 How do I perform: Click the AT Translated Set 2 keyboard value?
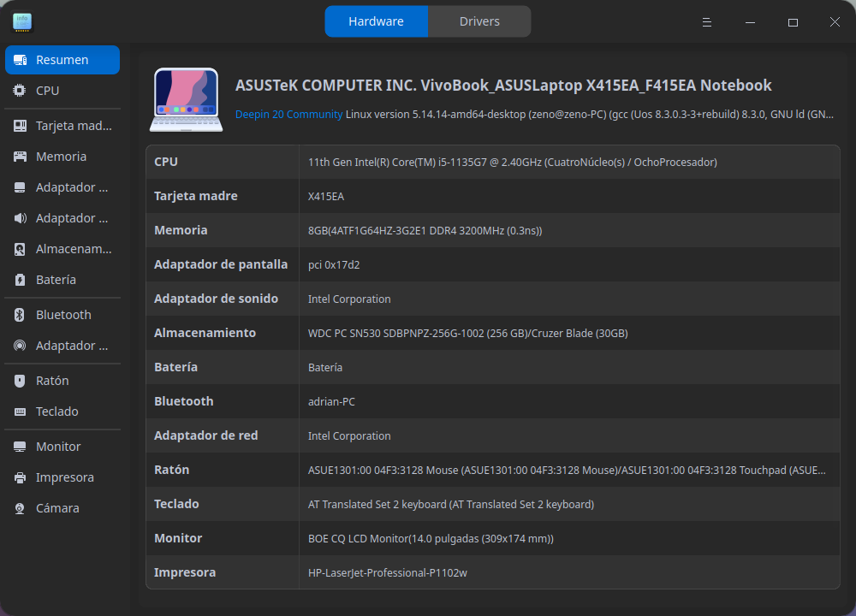click(x=451, y=505)
